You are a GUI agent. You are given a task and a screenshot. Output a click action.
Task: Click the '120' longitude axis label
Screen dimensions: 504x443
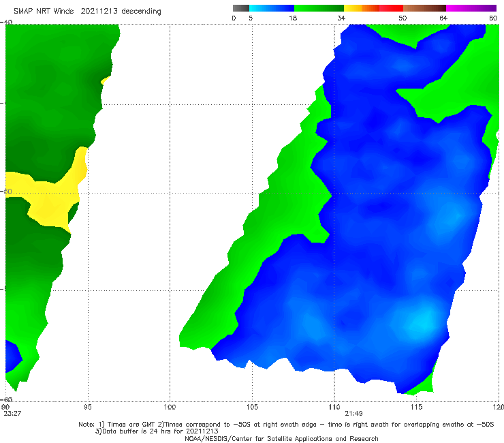coord(499,408)
